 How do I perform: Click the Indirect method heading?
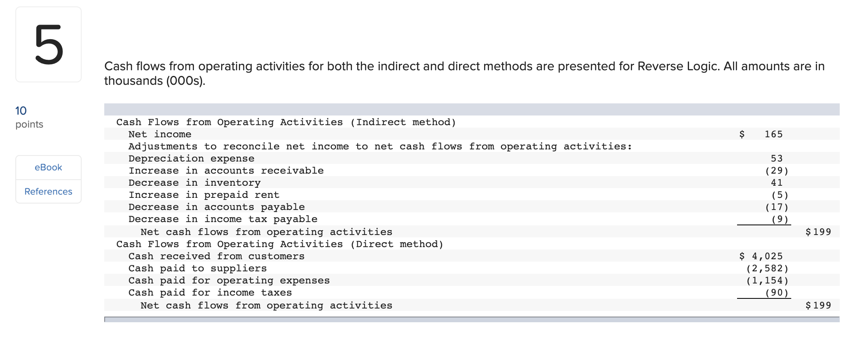[x=286, y=122]
